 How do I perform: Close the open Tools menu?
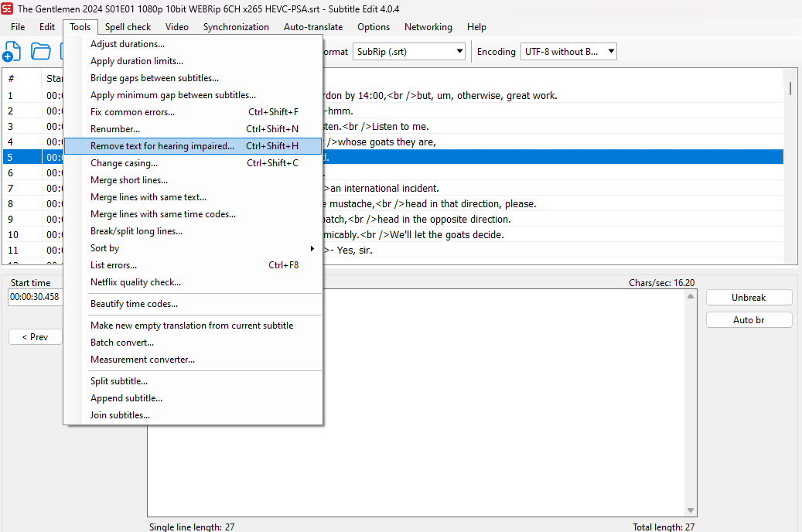(80, 27)
